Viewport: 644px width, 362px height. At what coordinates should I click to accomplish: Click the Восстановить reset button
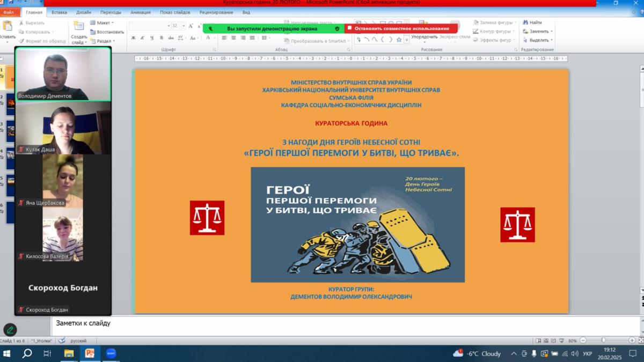tap(107, 32)
